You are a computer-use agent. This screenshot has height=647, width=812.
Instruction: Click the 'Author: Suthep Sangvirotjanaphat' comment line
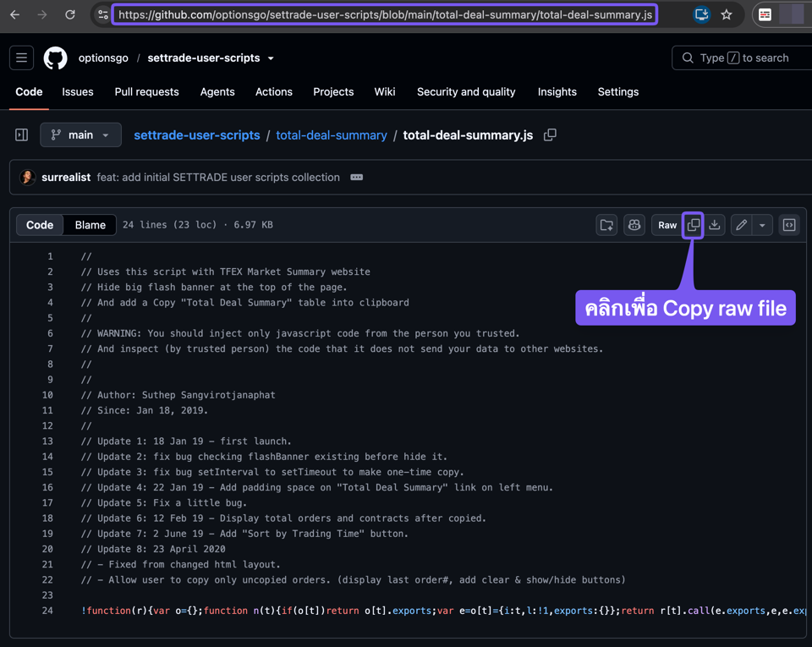178,395
